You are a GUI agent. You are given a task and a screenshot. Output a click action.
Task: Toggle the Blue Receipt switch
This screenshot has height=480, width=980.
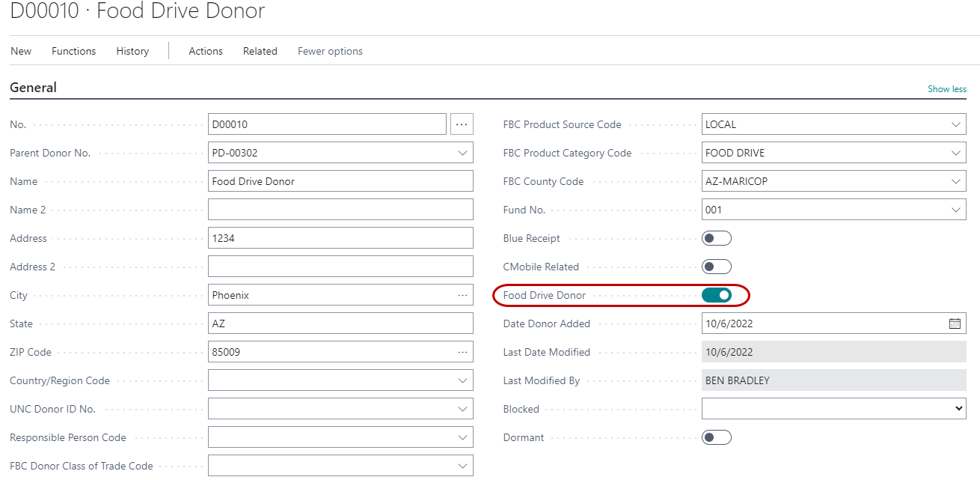point(716,238)
